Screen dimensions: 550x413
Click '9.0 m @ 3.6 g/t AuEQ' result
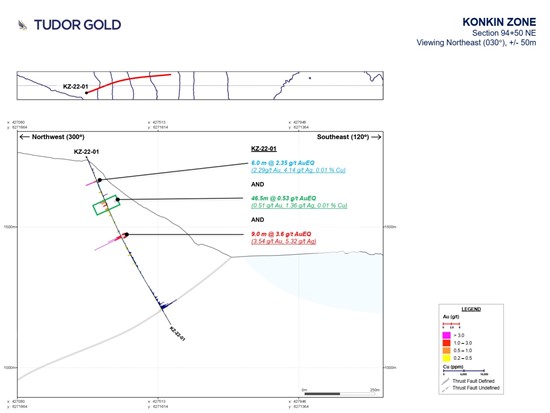coord(281,234)
